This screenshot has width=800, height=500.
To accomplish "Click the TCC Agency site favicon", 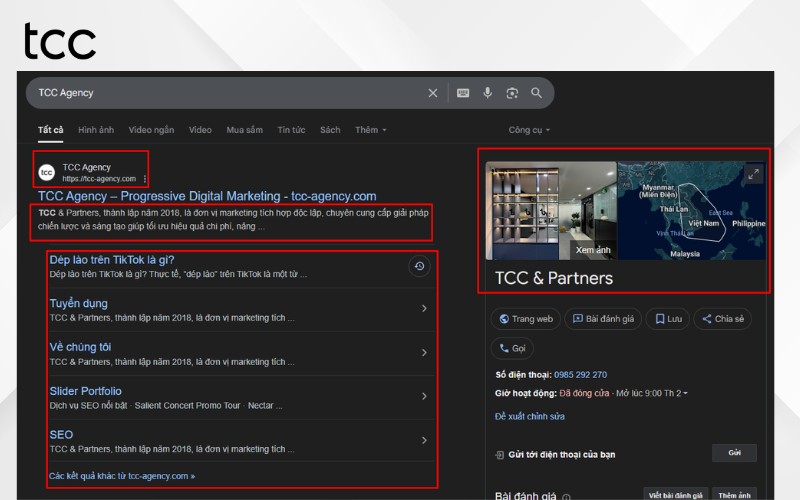I will [47, 172].
